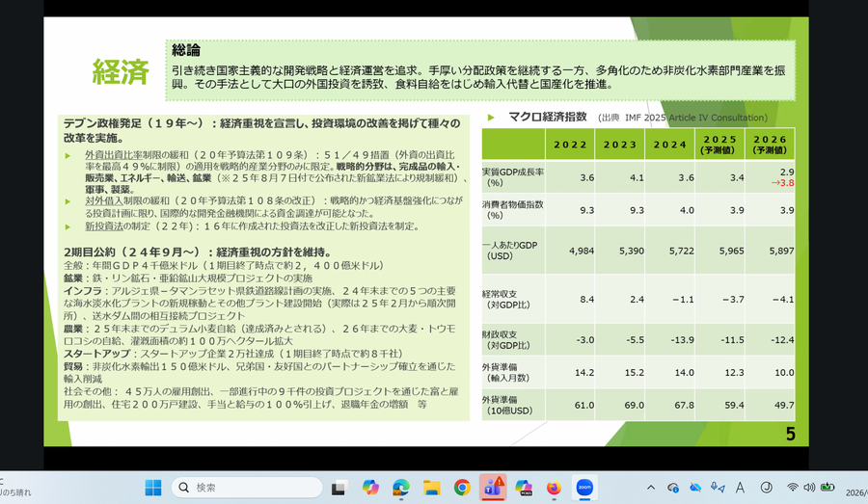This screenshot has width=868, height=504.
Task: Click the slide page number 5
Action: (x=791, y=435)
